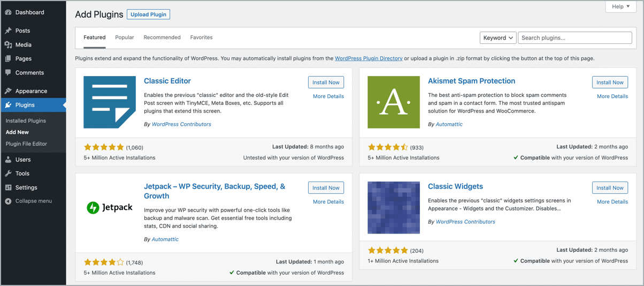This screenshot has height=286, width=644.
Task: Switch to the Popular tab
Action: click(125, 37)
